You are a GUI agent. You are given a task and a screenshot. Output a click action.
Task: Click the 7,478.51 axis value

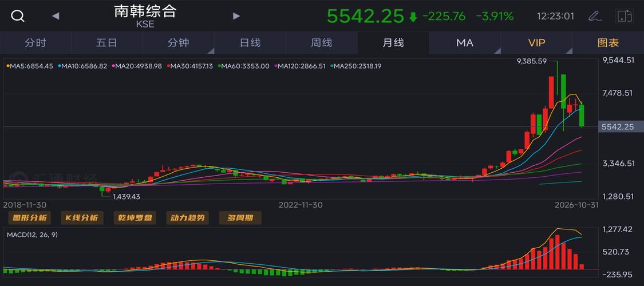[618, 93]
